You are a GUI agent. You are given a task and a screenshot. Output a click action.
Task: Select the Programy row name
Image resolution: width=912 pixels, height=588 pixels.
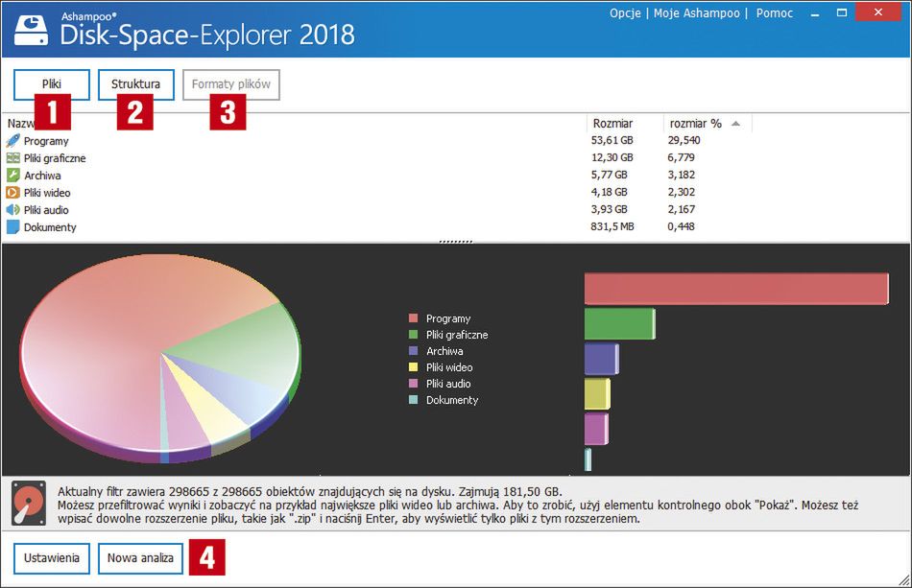click(x=46, y=141)
